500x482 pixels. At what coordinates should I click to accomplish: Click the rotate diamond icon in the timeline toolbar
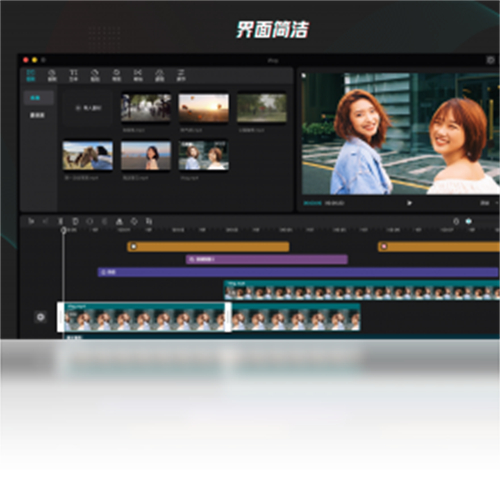click(x=134, y=221)
